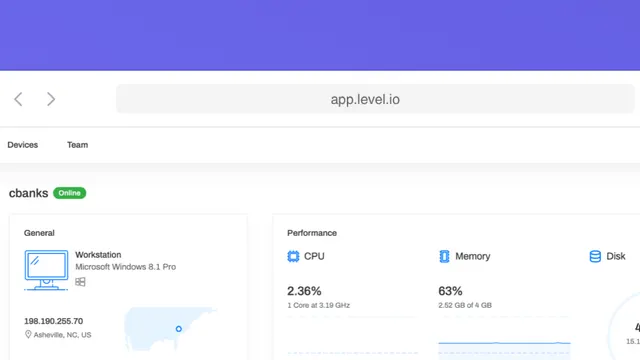Click the Windows logo icon under Workstation
Image resolution: width=640 pixels, height=360 pixels.
80,282
